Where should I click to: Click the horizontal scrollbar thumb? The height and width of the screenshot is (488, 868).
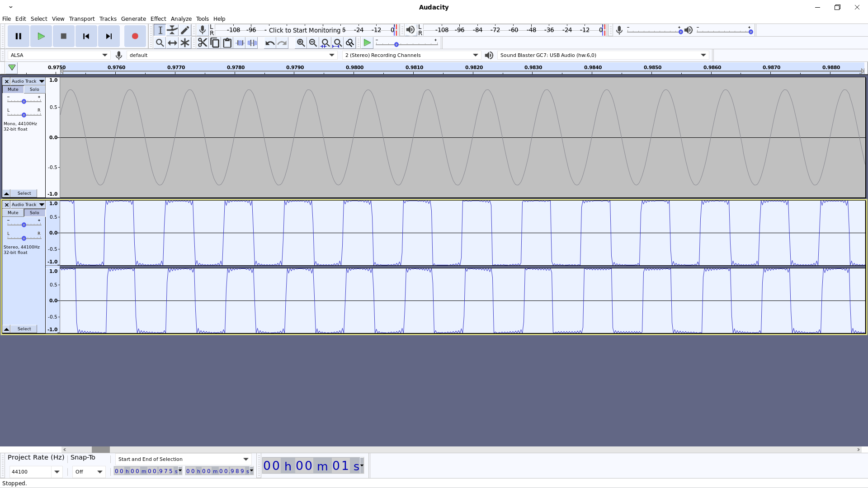pyautogui.click(x=101, y=450)
